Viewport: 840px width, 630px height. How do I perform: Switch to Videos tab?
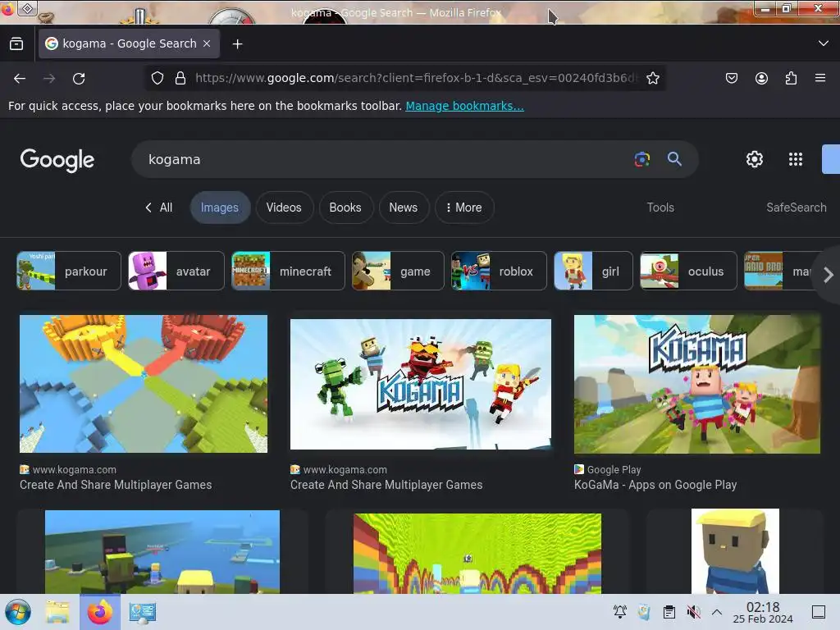[284, 208]
